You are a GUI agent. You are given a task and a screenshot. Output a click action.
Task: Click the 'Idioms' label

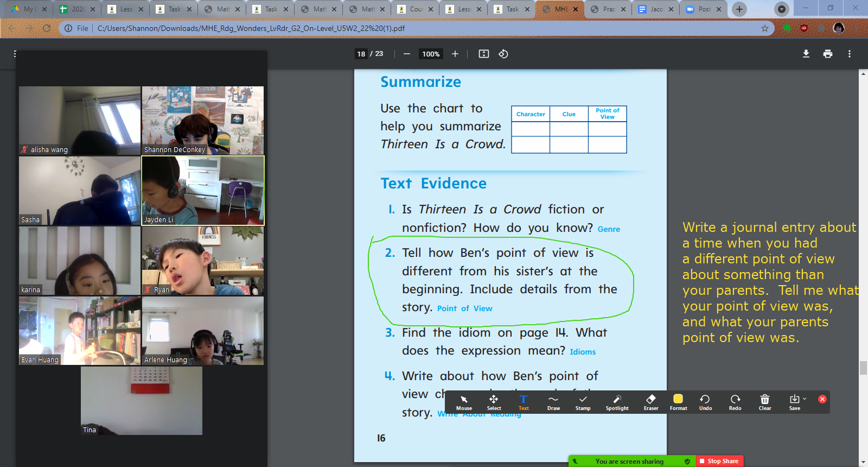pyautogui.click(x=583, y=352)
